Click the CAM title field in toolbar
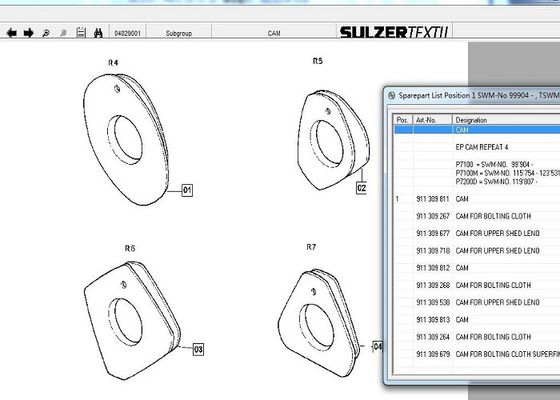Screen dimensions: 560x400 274,33
